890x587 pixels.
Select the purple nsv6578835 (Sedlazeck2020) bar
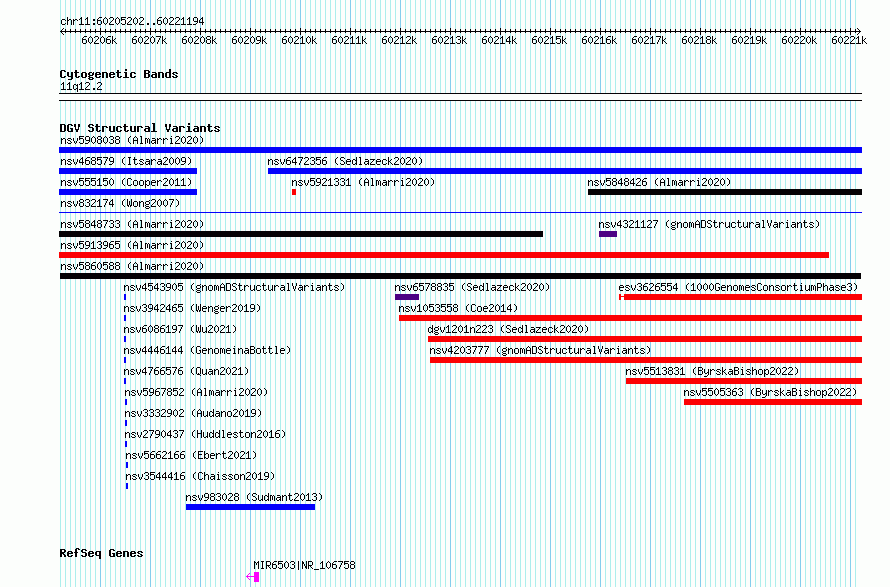point(407,297)
